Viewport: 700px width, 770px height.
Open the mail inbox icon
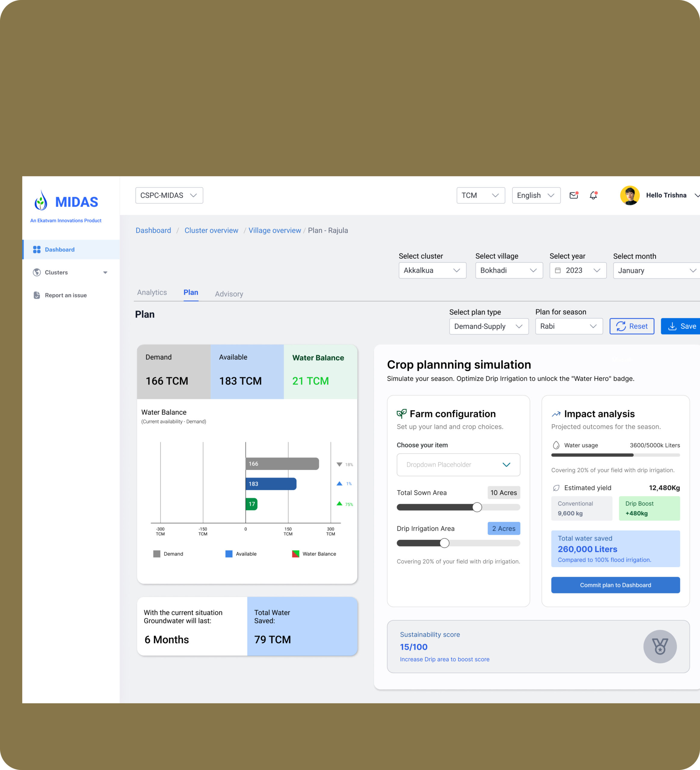(574, 195)
